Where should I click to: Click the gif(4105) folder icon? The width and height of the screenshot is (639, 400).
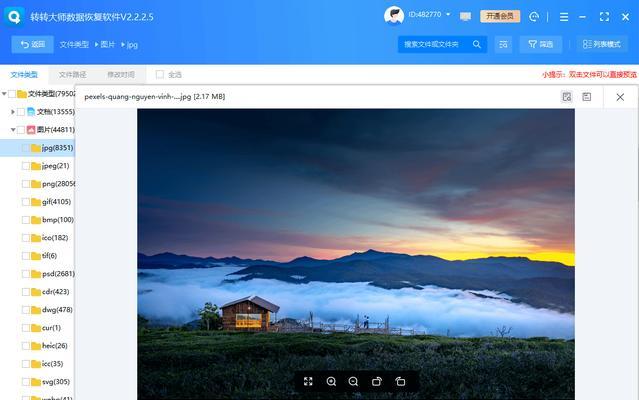(x=36, y=202)
